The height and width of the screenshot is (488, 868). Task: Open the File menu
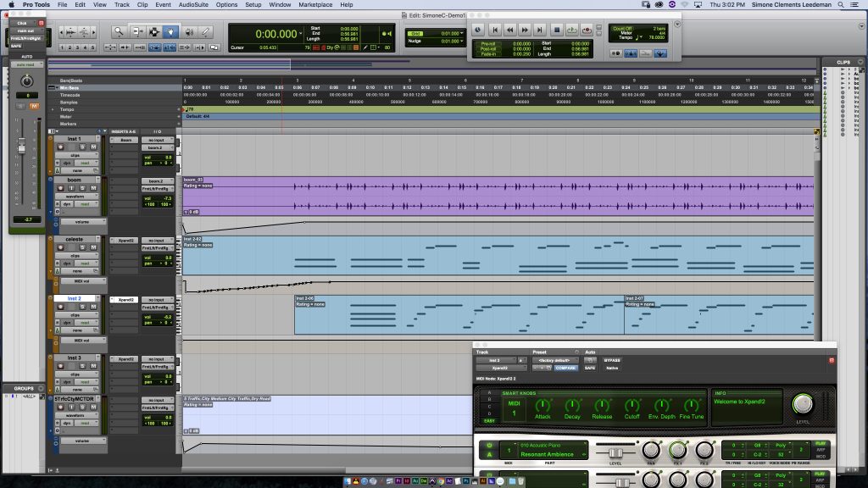click(x=63, y=4)
